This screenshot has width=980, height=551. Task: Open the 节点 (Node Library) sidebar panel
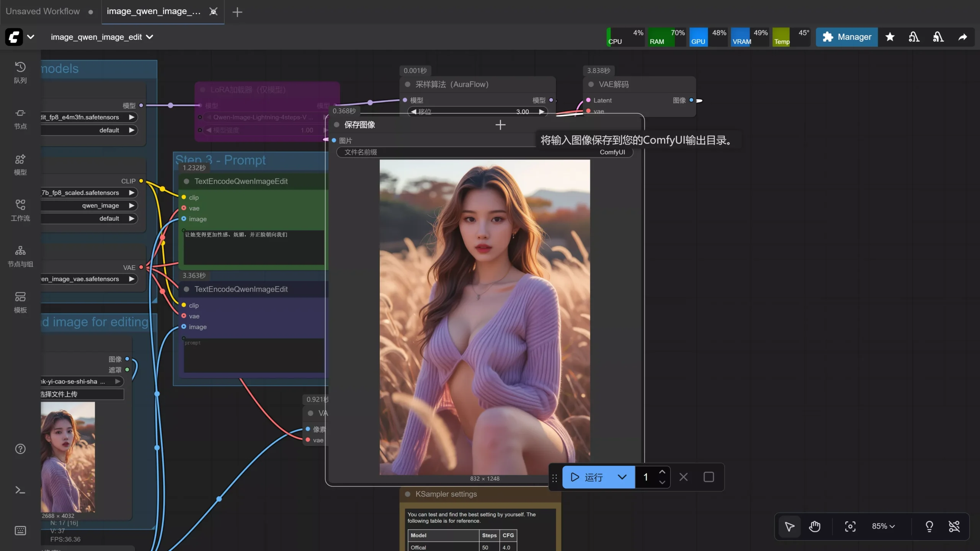tap(20, 119)
